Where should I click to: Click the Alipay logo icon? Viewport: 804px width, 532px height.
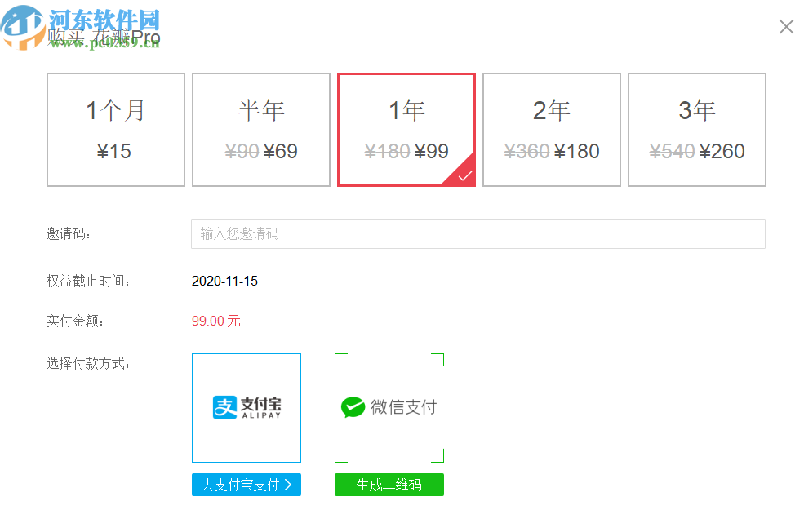click(224, 407)
